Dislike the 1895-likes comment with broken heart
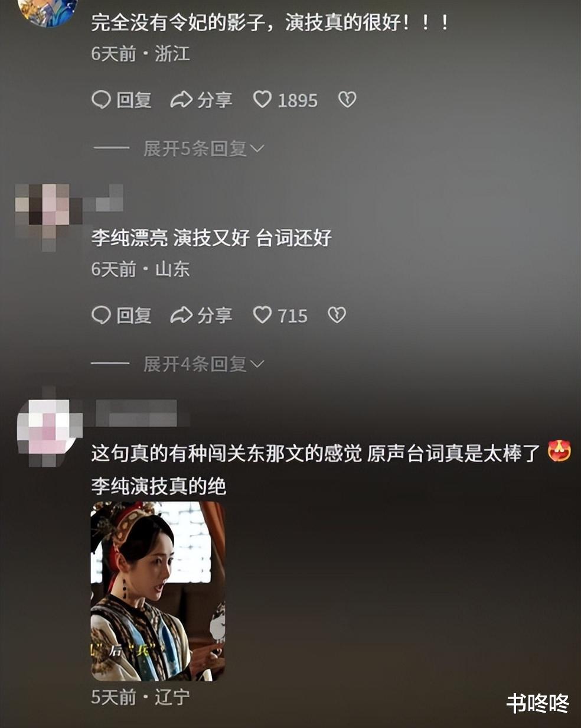The image size is (581, 728). 347,100
